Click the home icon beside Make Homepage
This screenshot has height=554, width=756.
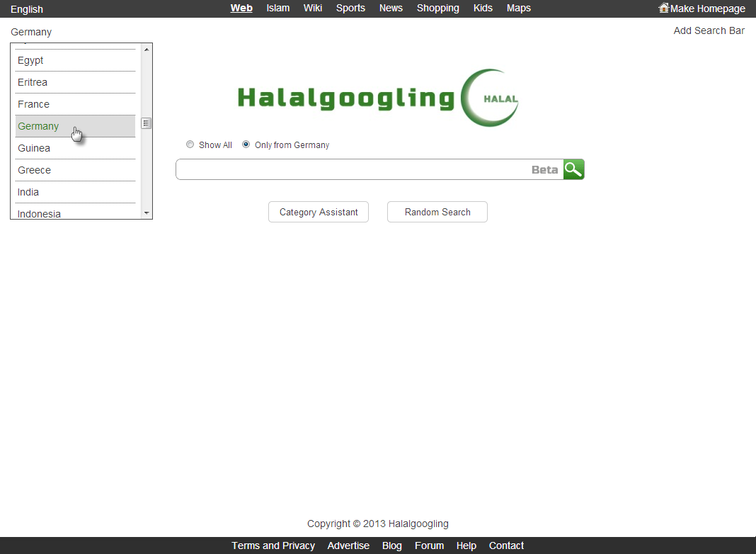(664, 8)
